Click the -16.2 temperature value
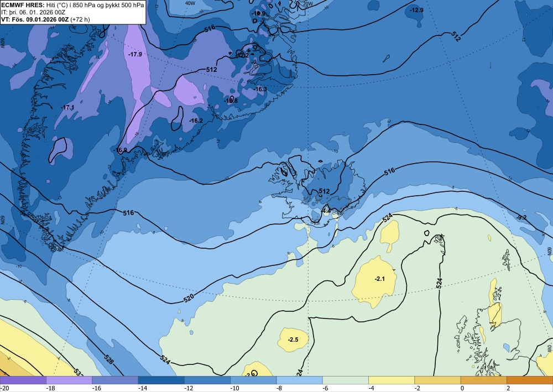553x392 pixels. coord(196,121)
